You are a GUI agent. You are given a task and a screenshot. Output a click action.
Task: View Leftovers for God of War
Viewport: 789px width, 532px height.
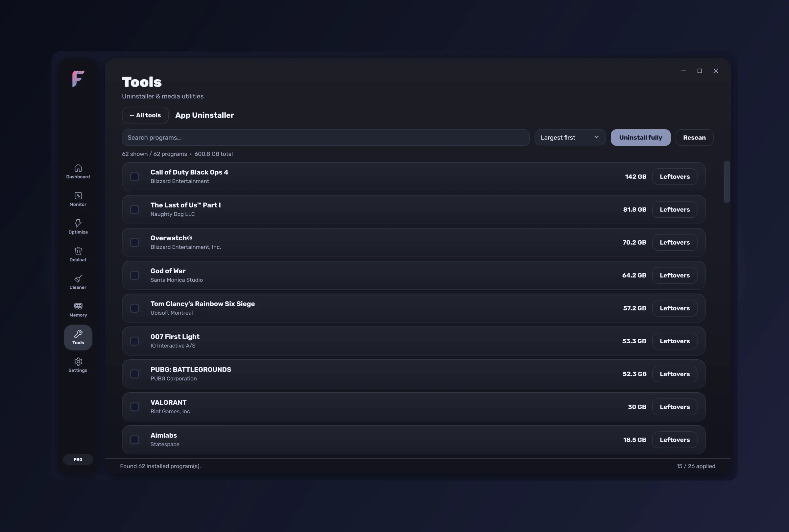675,275
